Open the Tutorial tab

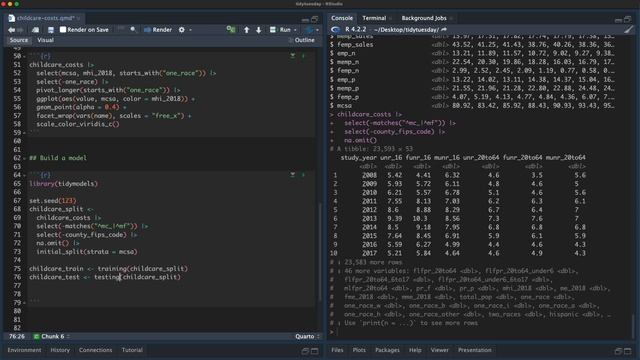(x=132, y=350)
